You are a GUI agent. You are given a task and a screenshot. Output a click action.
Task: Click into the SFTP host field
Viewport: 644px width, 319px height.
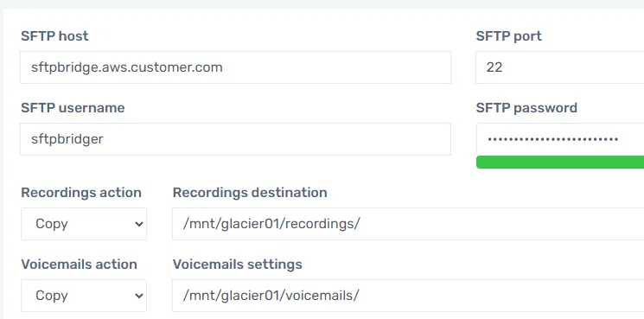point(235,67)
